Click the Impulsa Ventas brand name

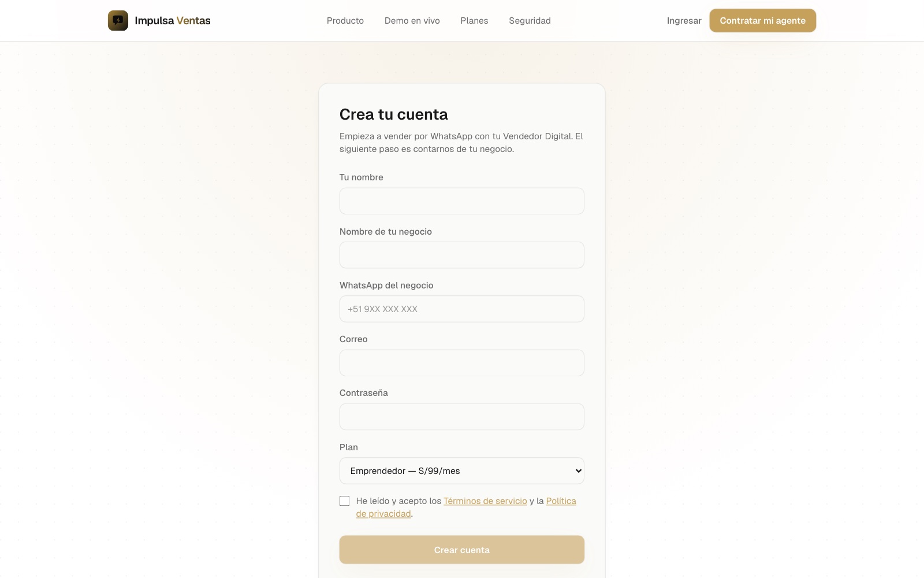tap(173, 21)
